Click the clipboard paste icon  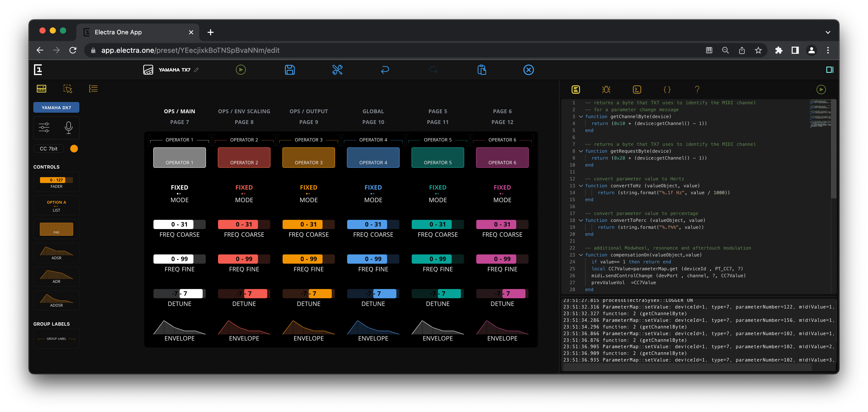482,70
